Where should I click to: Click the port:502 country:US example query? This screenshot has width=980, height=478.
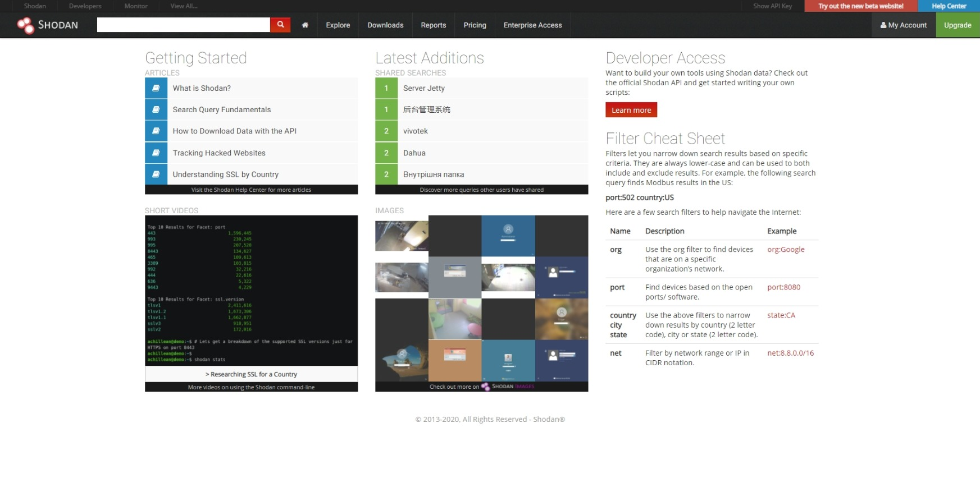(640, 197)
